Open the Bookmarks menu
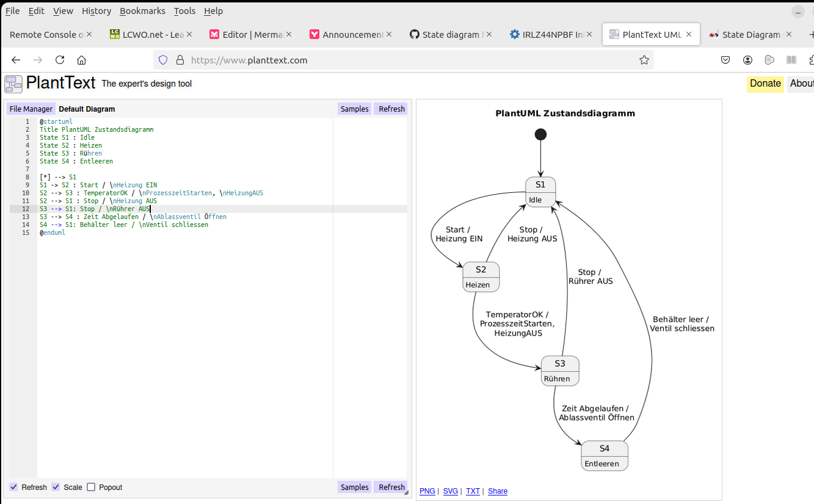The height and width of the screenshot is (504, 814). [x=142, y=11]
